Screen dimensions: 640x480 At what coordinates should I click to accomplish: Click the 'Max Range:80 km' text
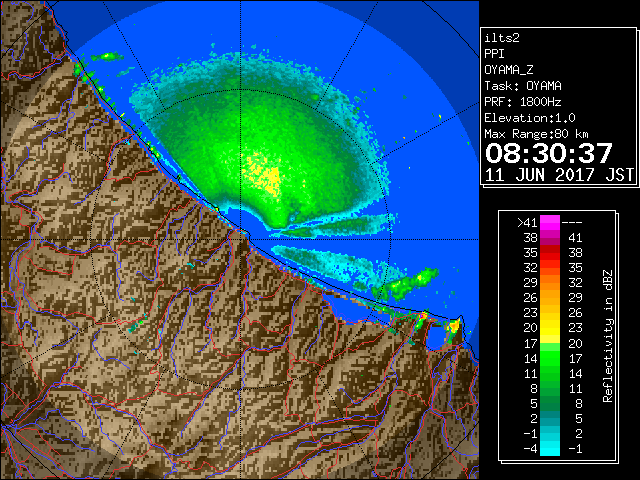536,134
